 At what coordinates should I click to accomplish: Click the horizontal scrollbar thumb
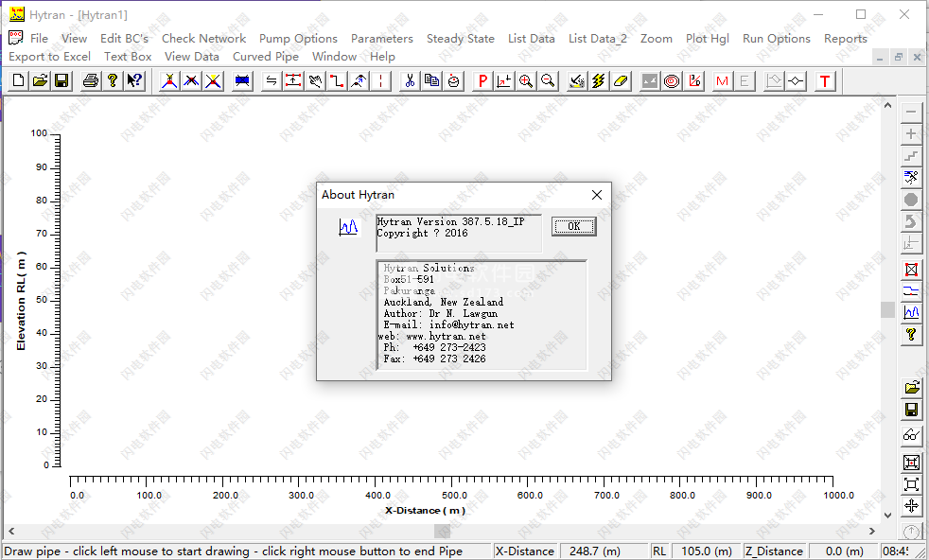point(443,531)
